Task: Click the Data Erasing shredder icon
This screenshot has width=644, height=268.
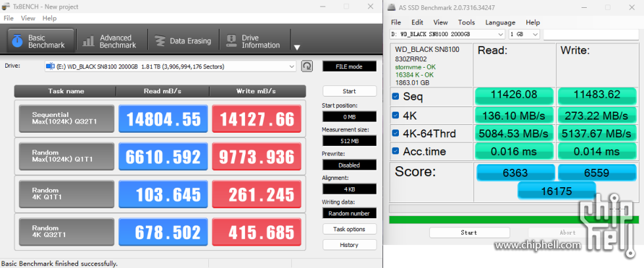Action: (160, 41)
